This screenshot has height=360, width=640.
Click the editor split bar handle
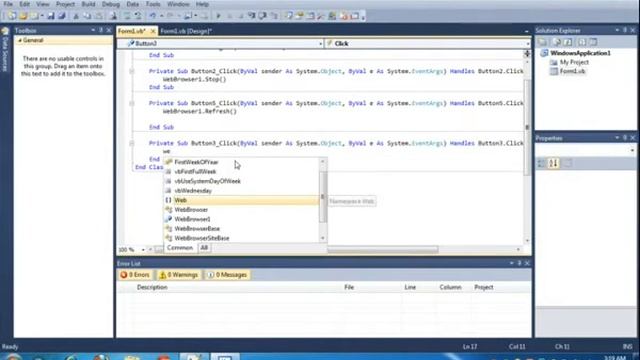click(x=527, y=53)
